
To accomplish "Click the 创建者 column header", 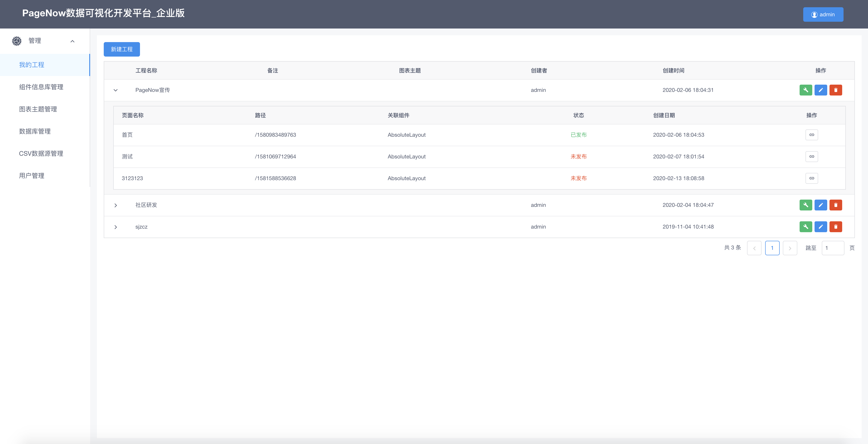I will click(539, 70).
